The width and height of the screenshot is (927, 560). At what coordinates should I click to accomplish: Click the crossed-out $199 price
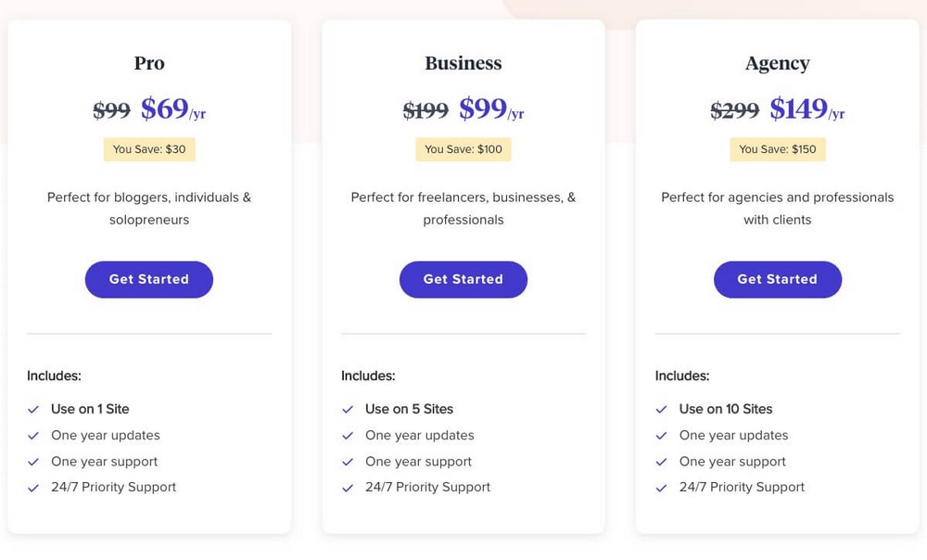pos(425,110)
